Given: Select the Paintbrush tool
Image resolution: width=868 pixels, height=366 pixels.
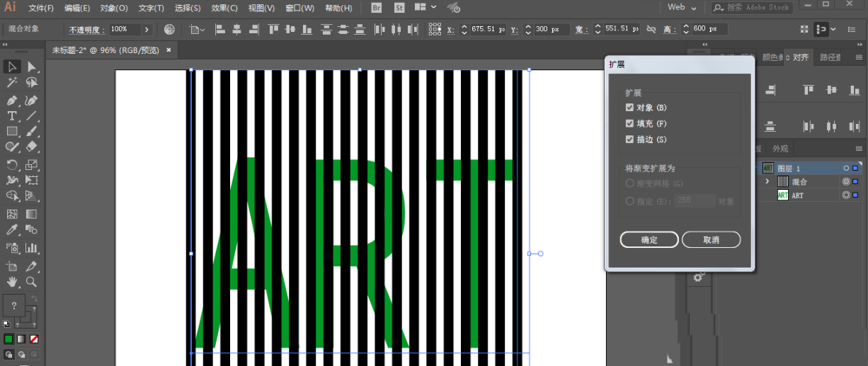Looking at the screenshot, I should (x=31, y=132).
